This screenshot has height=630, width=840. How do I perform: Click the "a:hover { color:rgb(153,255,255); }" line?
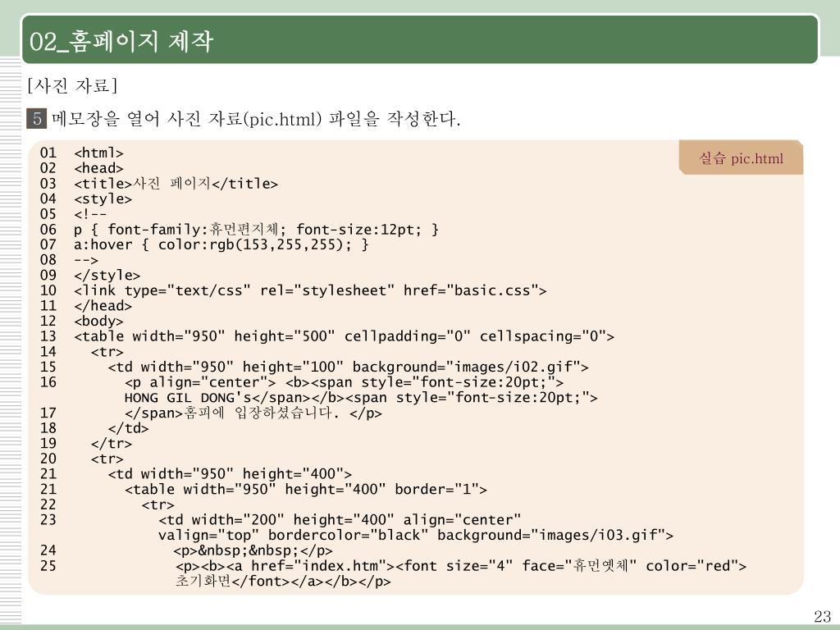(221, 244)
